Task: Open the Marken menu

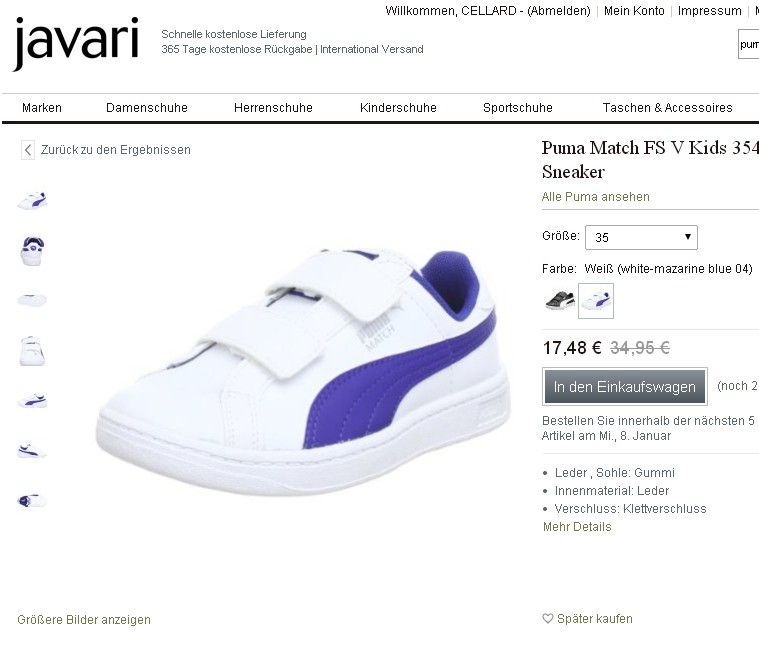Action: (x=42, y=107)
